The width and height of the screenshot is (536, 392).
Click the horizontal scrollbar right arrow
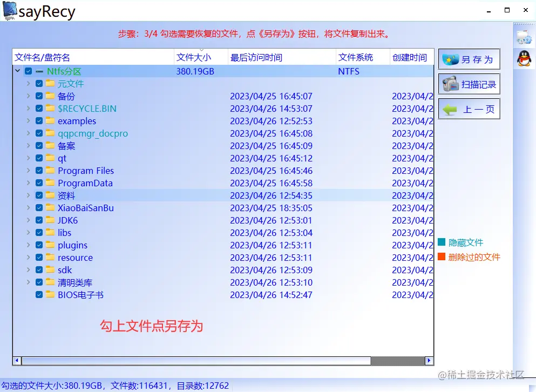(429, 360)
